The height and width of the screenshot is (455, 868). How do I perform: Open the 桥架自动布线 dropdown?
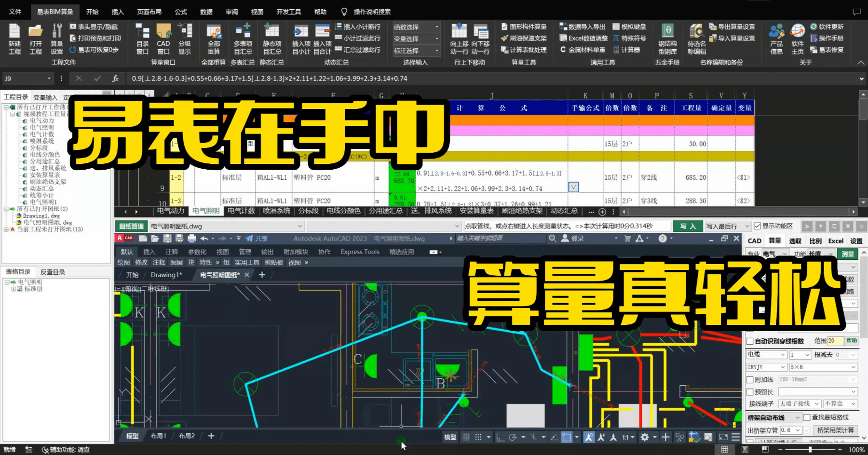774,417
